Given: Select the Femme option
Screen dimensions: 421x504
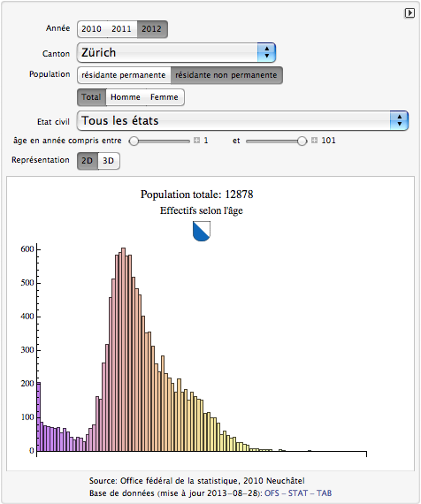Looking at the screenshot, I should tap(165, 97).
